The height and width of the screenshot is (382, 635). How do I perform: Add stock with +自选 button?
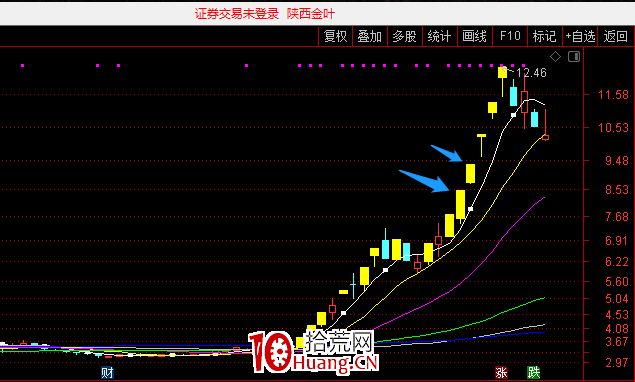click(580, 36)
